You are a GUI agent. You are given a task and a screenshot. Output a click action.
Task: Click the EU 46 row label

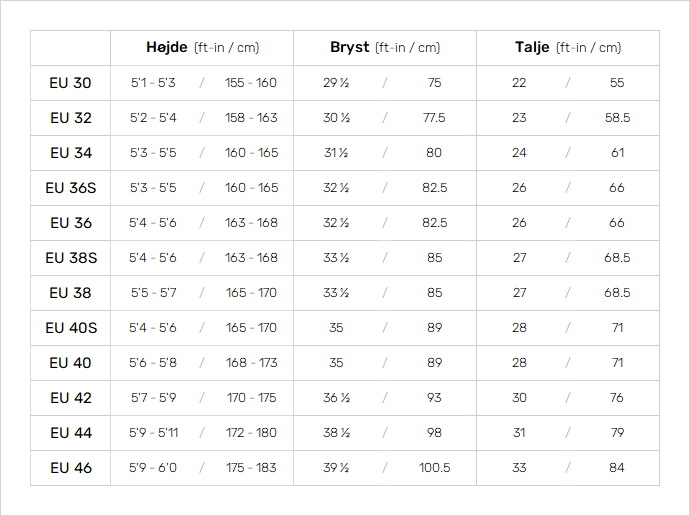(71, 468)
